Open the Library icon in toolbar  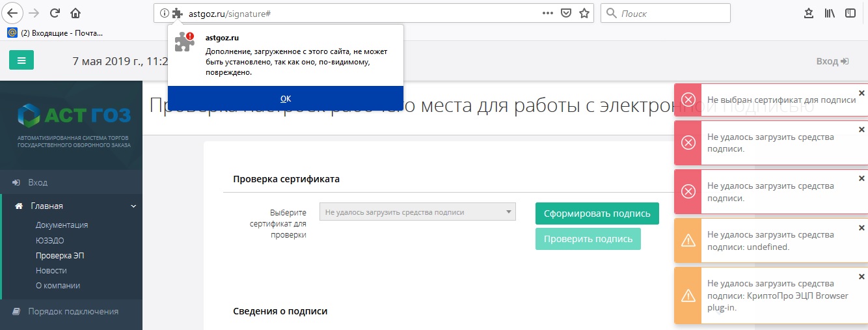click(x=830, y=13)
